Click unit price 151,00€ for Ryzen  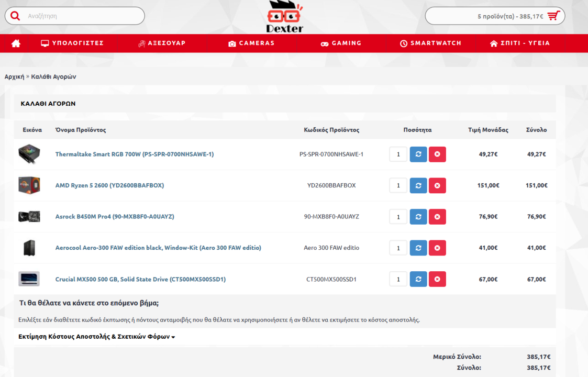[488, 185]
